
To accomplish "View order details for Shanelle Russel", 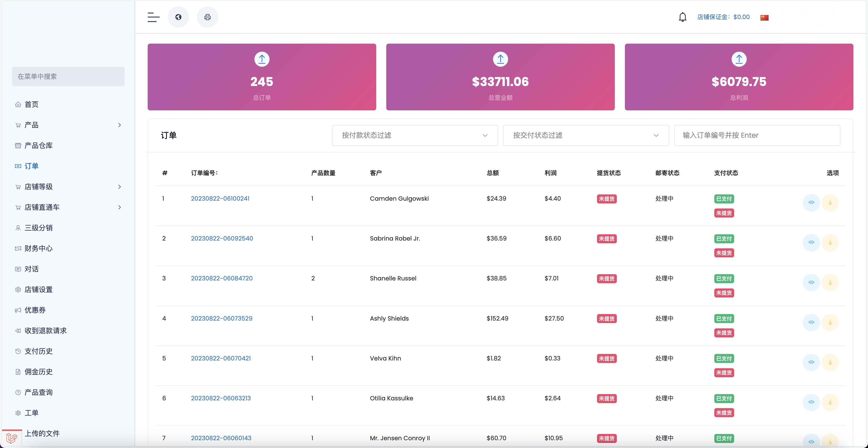I will click(x=811, y=282).
